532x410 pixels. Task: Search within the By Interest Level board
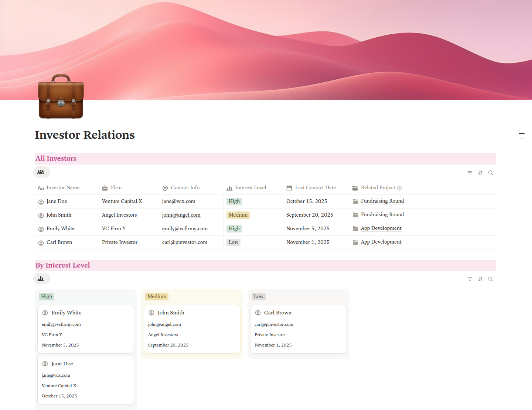pos(491,279)
